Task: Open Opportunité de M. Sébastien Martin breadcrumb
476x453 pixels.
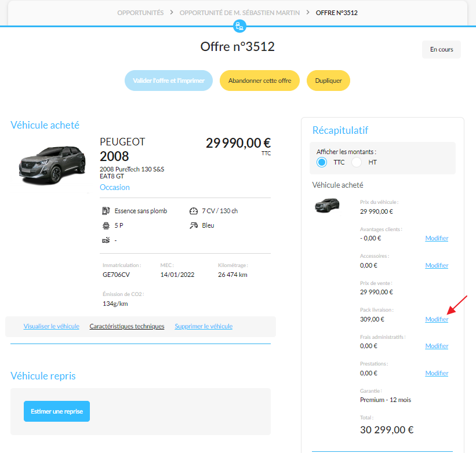Action: tap(239, 13)
